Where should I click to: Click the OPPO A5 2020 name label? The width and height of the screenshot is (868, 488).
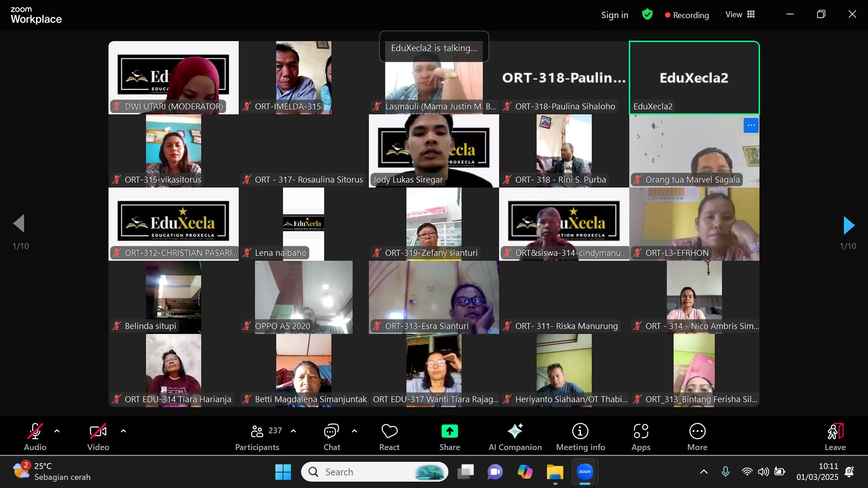click(x=282, y=326)
